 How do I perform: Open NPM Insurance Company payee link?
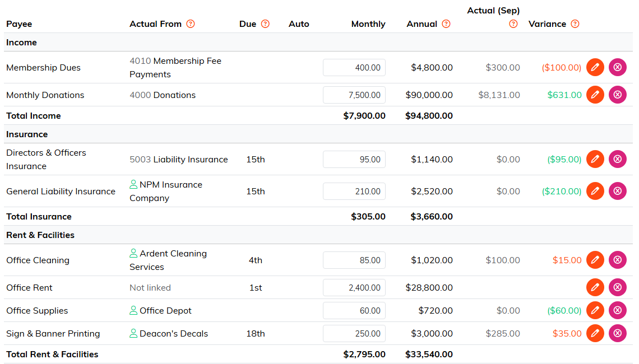point(166,192)
